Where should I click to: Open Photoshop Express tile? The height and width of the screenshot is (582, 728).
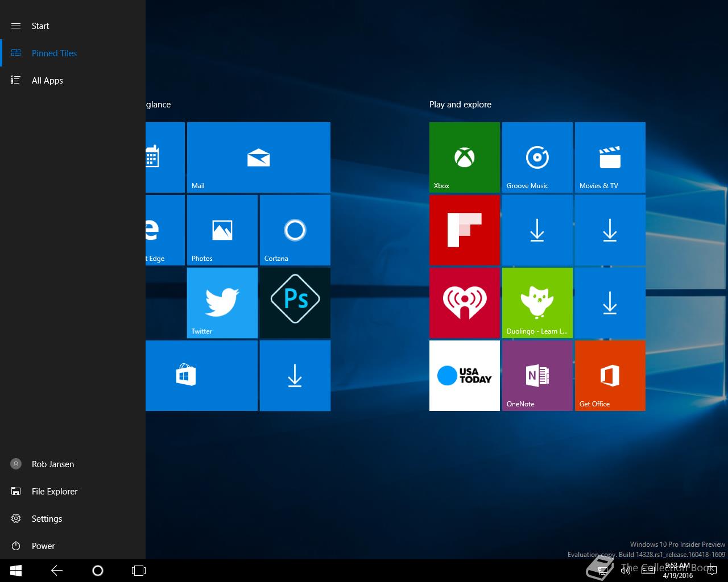[x=295, y=303]
